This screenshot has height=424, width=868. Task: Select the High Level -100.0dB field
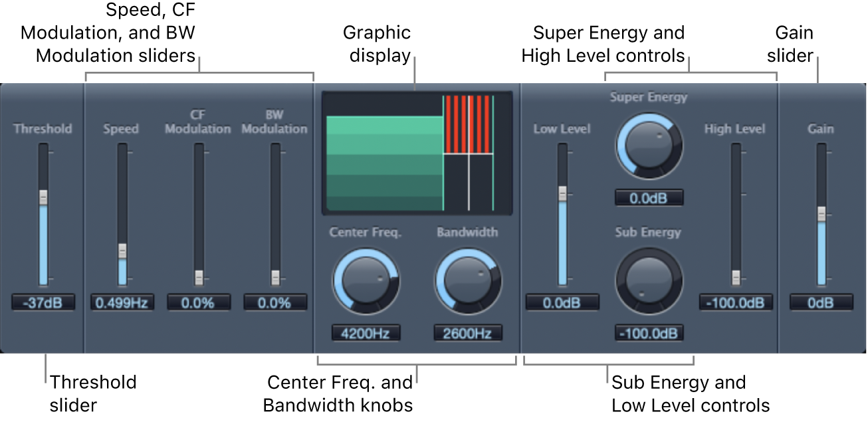736,302
